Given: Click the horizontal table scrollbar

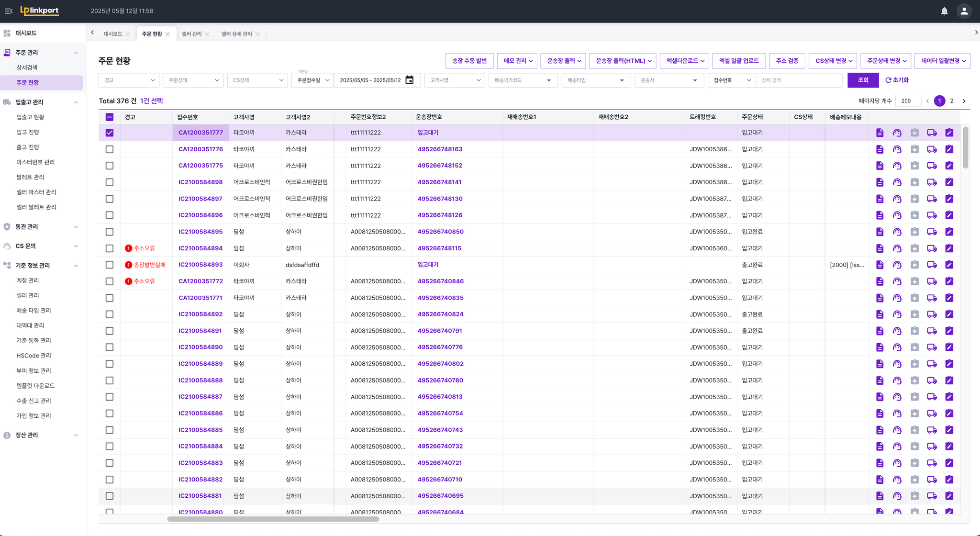Looking at the screenshot, I should (x=273, y=519).
